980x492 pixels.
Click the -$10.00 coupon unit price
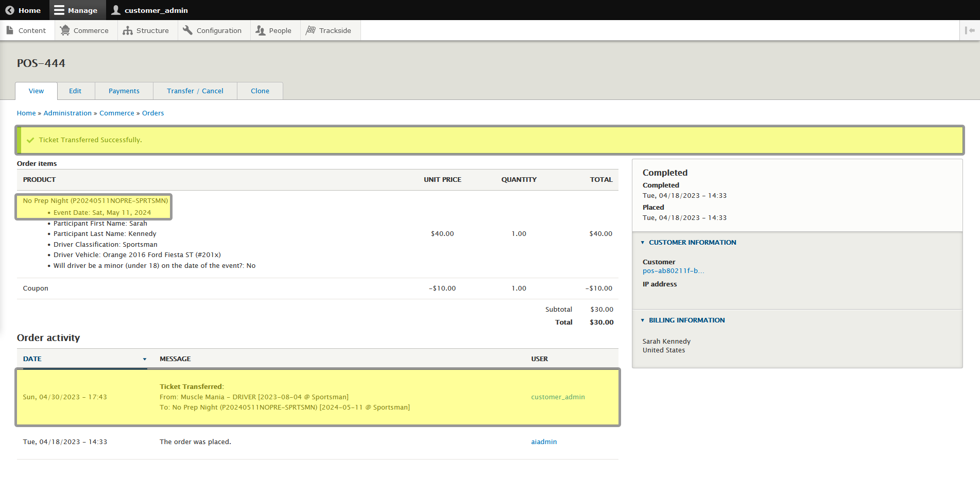click(x=442, y=288)
